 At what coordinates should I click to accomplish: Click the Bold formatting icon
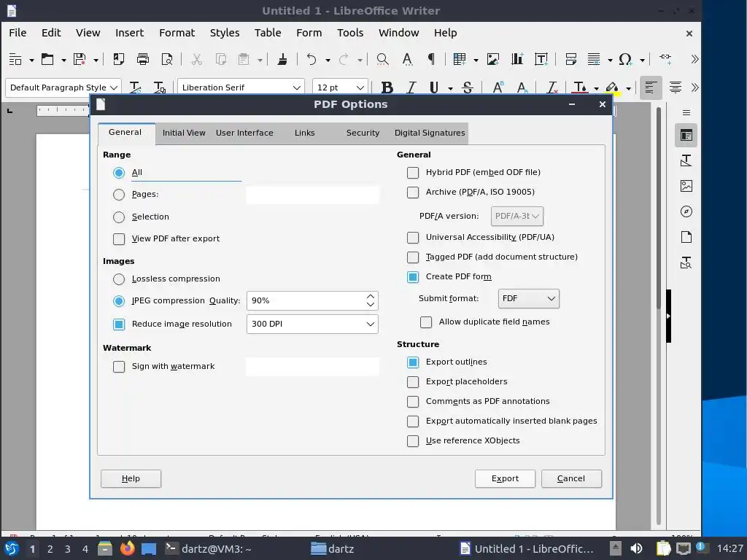(387, 87)
